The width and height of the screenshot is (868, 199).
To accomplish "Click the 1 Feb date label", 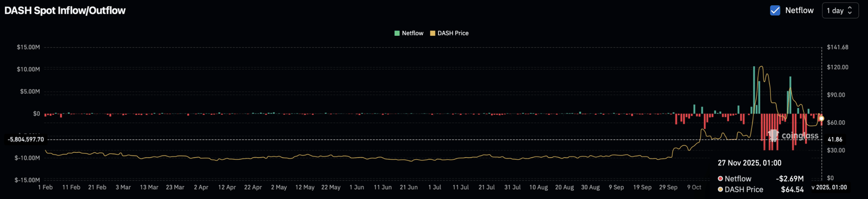I will [46, 187].
